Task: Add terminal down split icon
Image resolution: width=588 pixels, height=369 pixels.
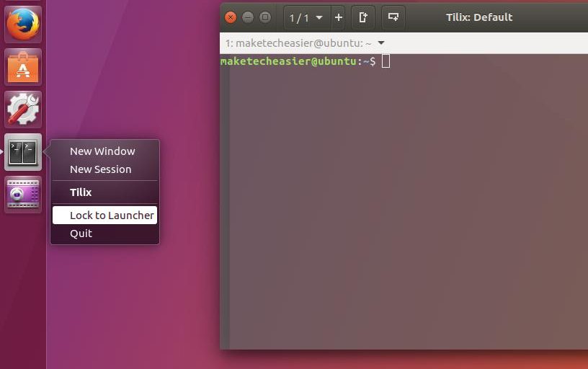Action: point(393,17)
